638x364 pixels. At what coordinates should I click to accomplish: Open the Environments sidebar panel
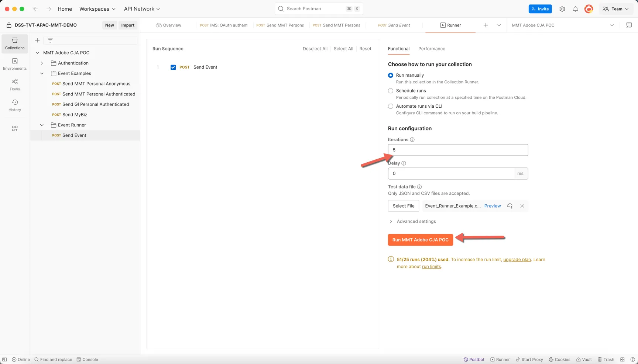[15, 64]
